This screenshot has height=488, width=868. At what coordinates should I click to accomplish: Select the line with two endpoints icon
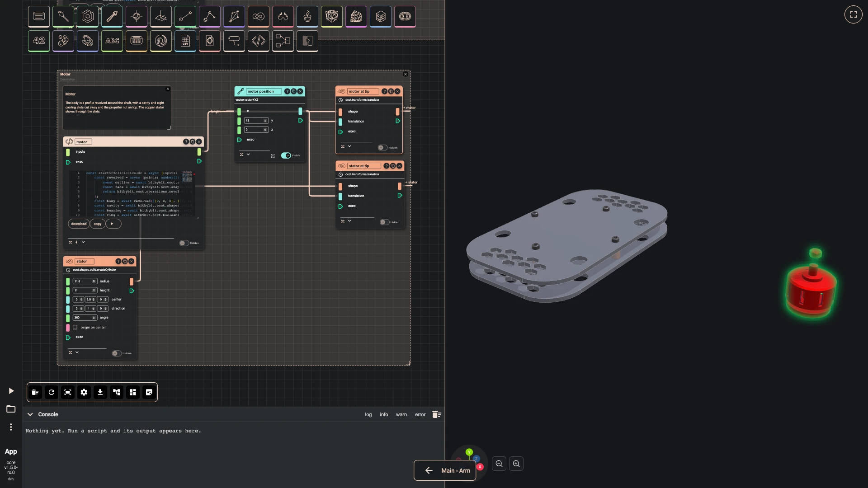click(185, 17)
